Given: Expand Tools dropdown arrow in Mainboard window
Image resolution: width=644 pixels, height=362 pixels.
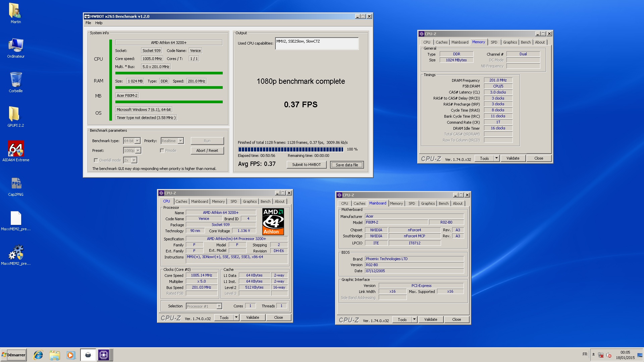Looking at the screenshot, I should tap(414, 319).
